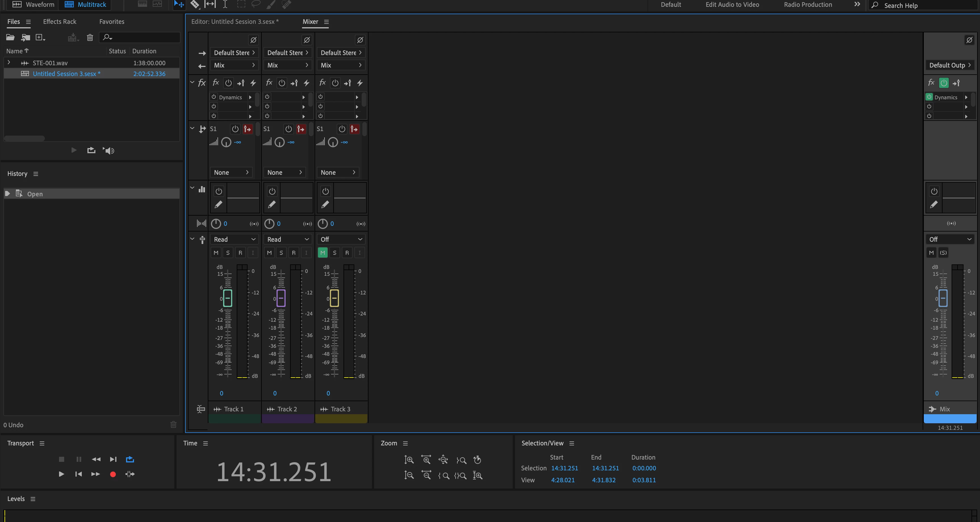Screen dimensions: 980x522
Task: Switch to the Waveform view
Action: coord(33,5)
